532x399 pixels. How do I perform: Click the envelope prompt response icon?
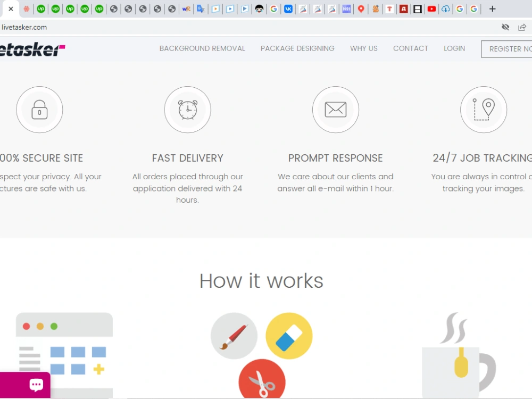tap(336, 110)
